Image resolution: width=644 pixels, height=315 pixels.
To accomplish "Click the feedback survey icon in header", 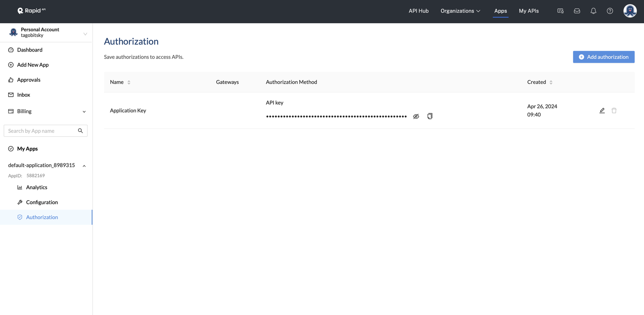I will point(560,11).
